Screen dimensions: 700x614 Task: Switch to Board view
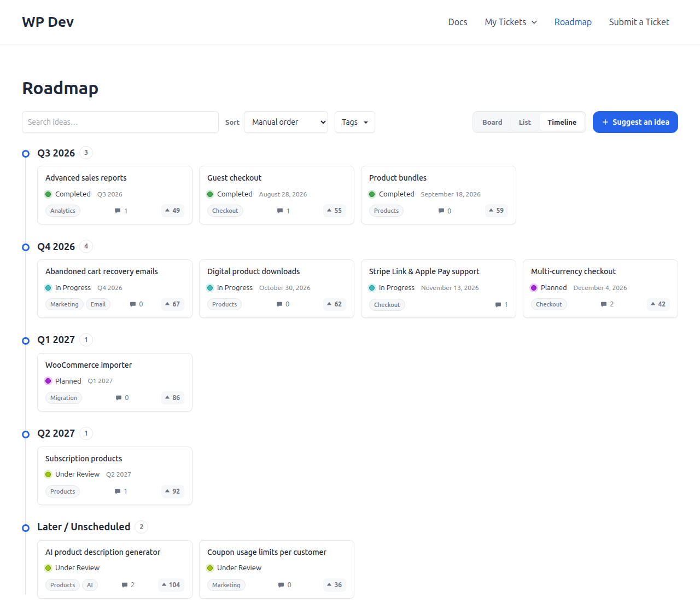pos(492,122)
